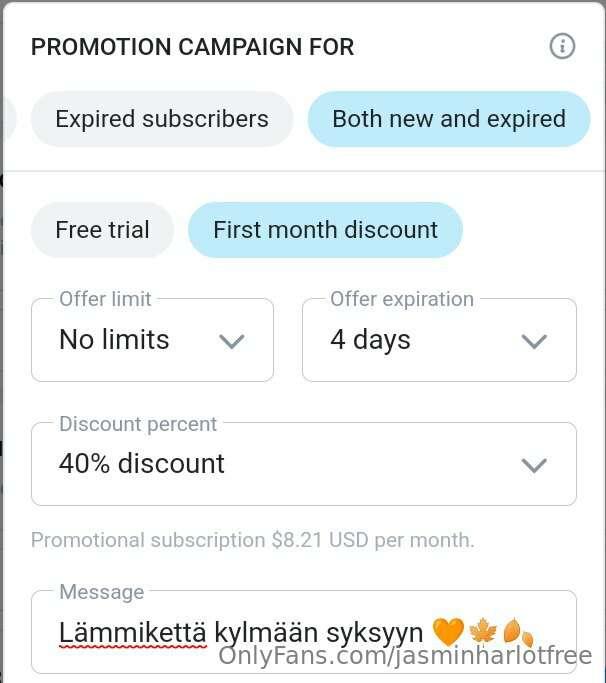This screenshot has height=683, width=606.
Task: Open the No limits offer dropdown
Action: (x=152, y=340)
